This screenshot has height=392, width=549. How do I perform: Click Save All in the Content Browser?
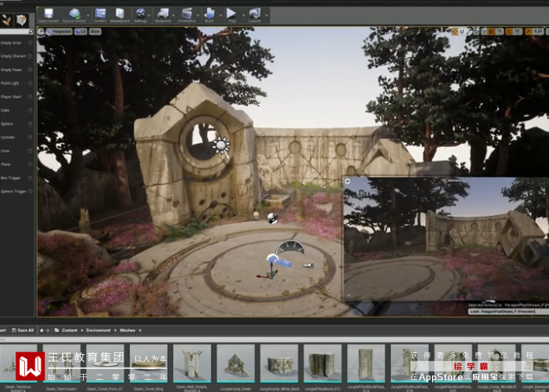[x=23, y=331]
